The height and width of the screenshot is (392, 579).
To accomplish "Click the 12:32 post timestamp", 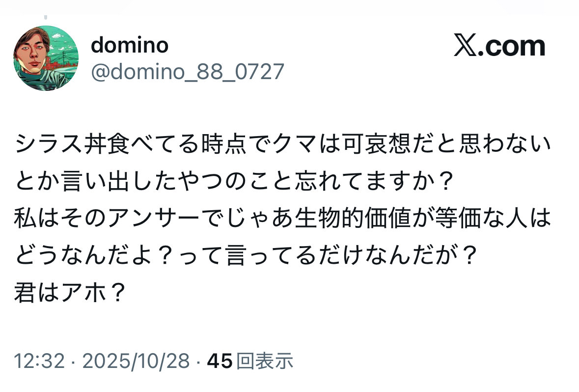I will [x=39, y=362].
